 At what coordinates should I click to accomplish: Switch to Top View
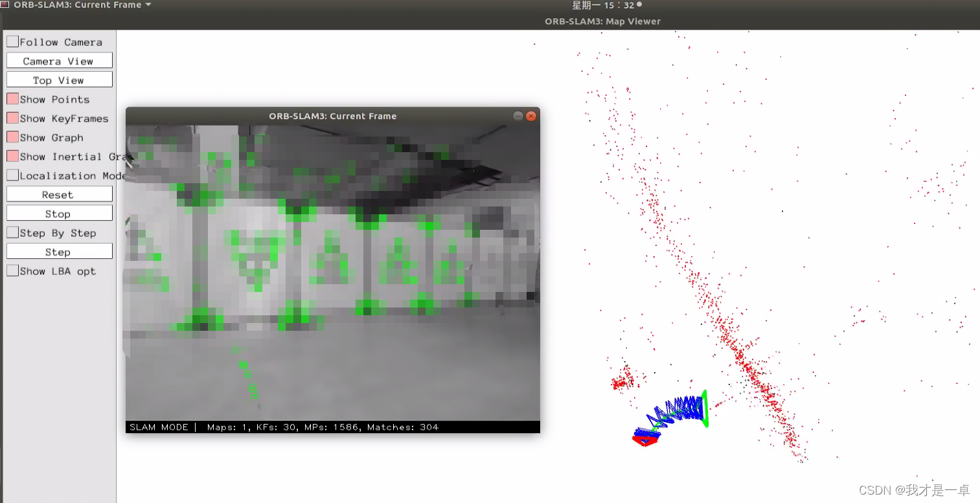point(59,79)
